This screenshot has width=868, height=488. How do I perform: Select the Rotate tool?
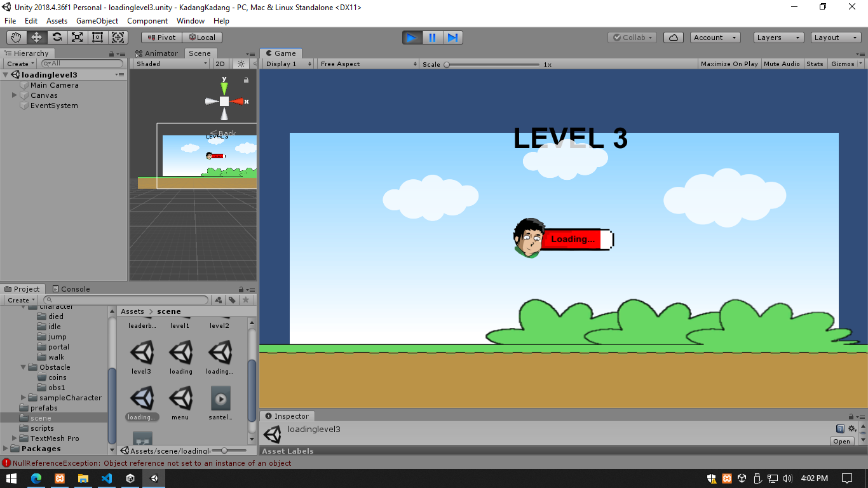57,37
